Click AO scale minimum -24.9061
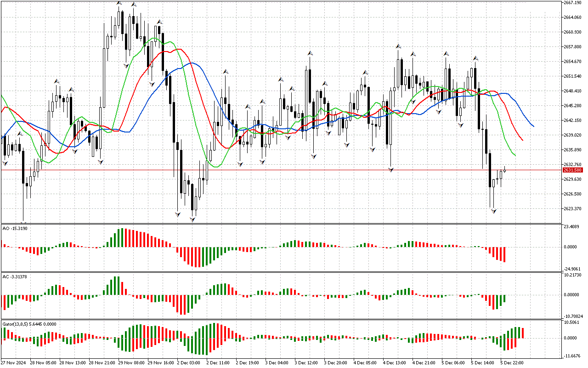Screen dimensions: 588x368 pos(573,269)
